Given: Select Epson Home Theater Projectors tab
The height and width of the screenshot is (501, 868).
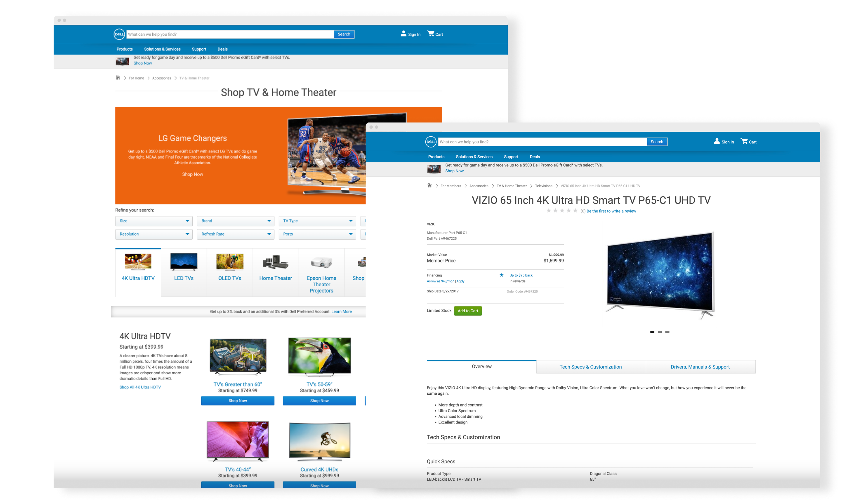Looking at the screenshot, I should tap(321, 272).
